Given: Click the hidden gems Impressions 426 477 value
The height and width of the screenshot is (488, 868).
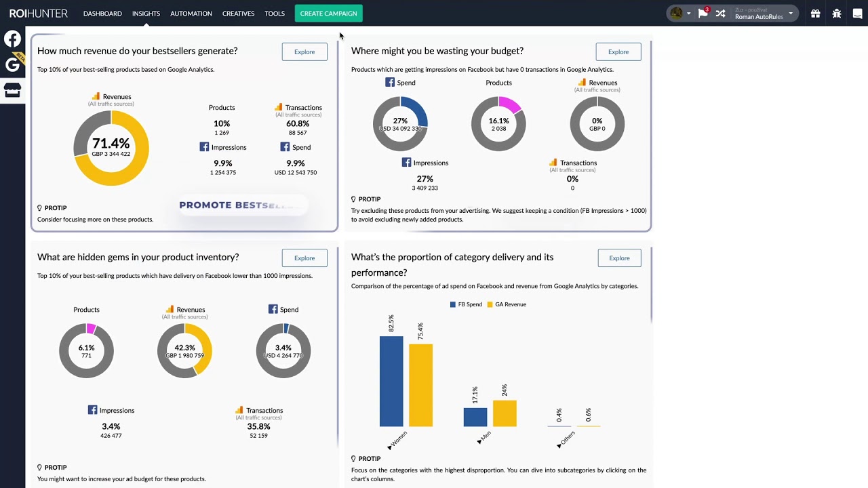Looking at the screenshot, I should (111, 435).
